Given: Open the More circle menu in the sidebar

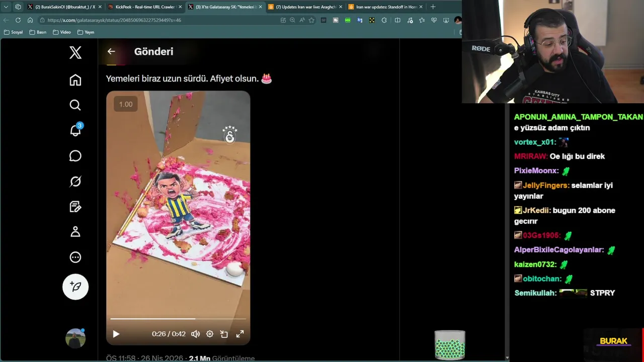Looking at the screenshot, I should (x=75, y=257).
